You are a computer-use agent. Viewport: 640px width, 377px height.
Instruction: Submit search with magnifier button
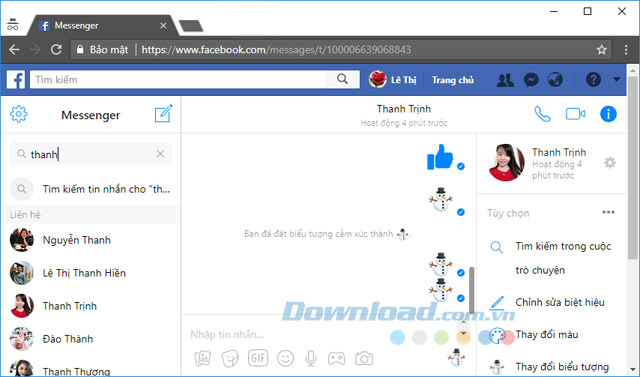click(342, 79)
